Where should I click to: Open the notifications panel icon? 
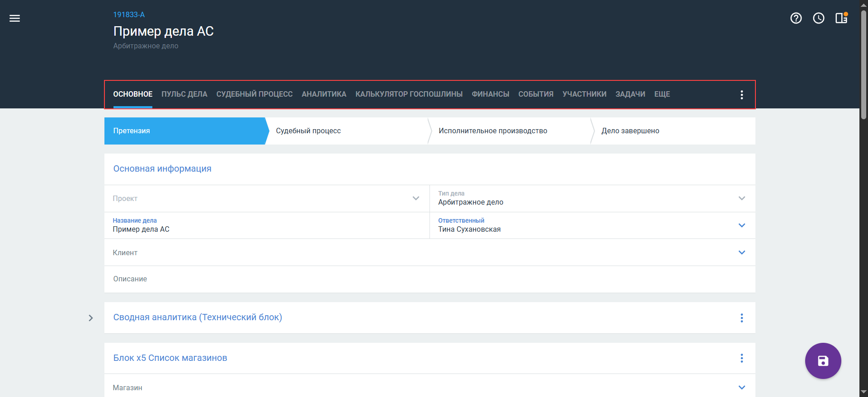841,18
